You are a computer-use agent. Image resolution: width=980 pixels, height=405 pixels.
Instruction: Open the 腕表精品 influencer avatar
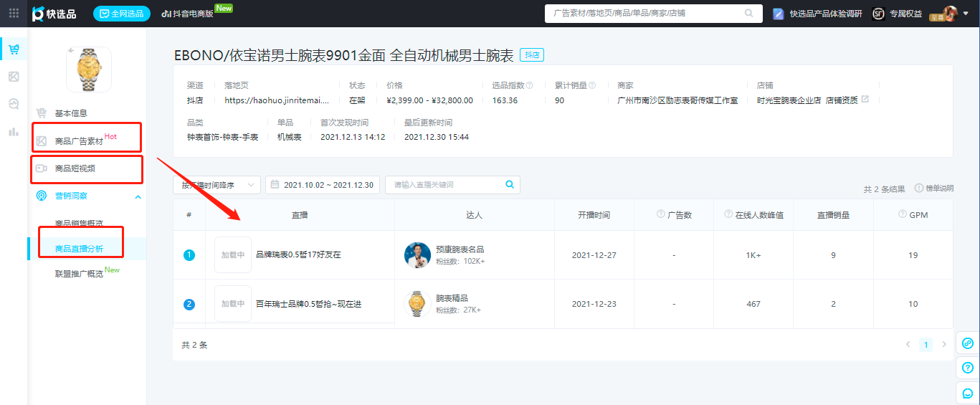tap(417, 304)
